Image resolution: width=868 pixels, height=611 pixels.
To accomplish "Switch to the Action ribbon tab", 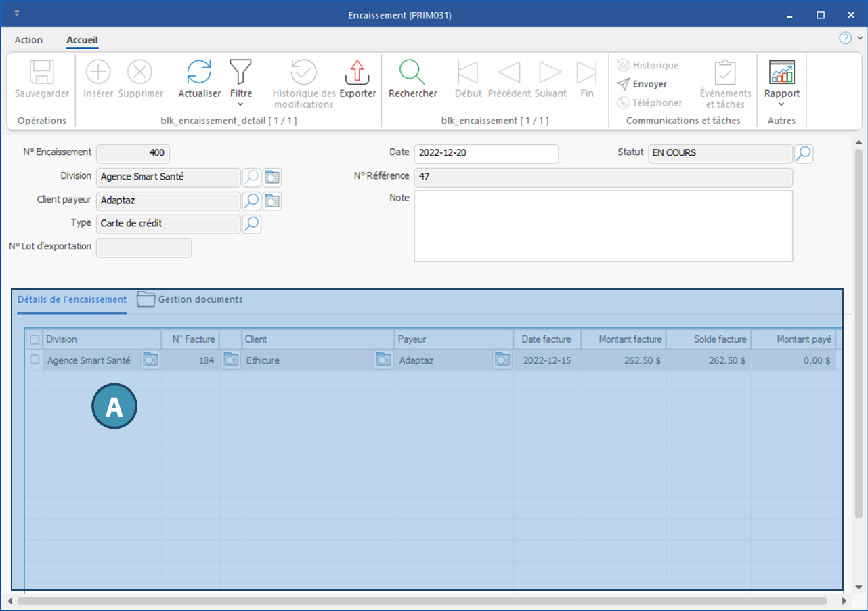I will pyautogui.click(x=28, y=40).
